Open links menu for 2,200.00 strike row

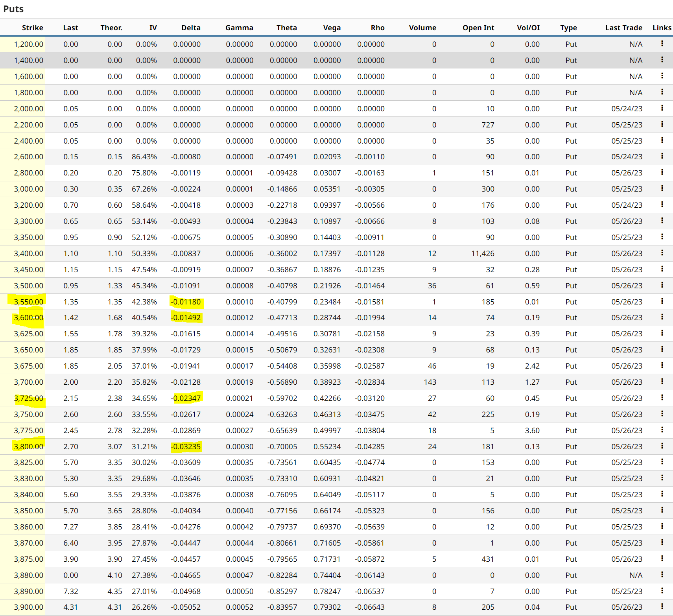tap(662, 124)
